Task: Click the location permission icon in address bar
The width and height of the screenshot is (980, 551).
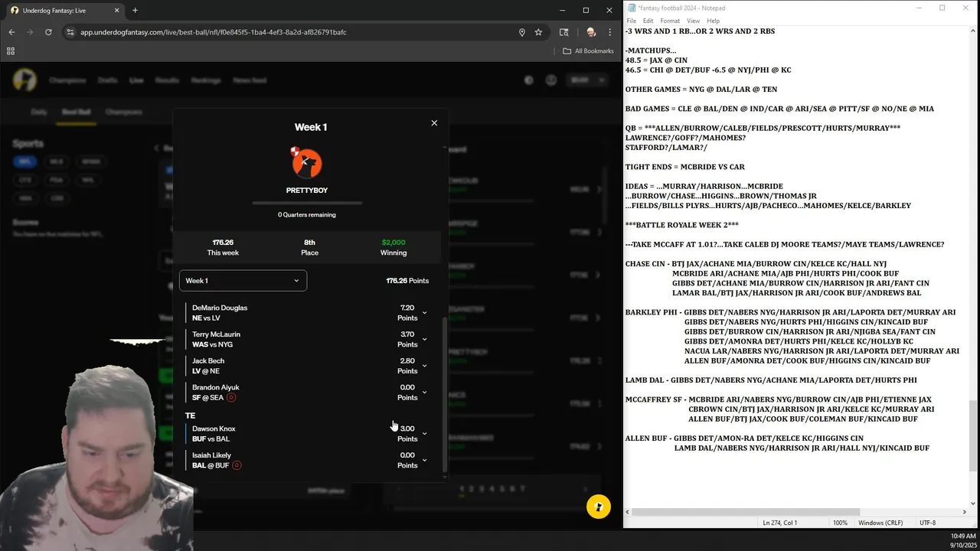Action: [522, 32]
